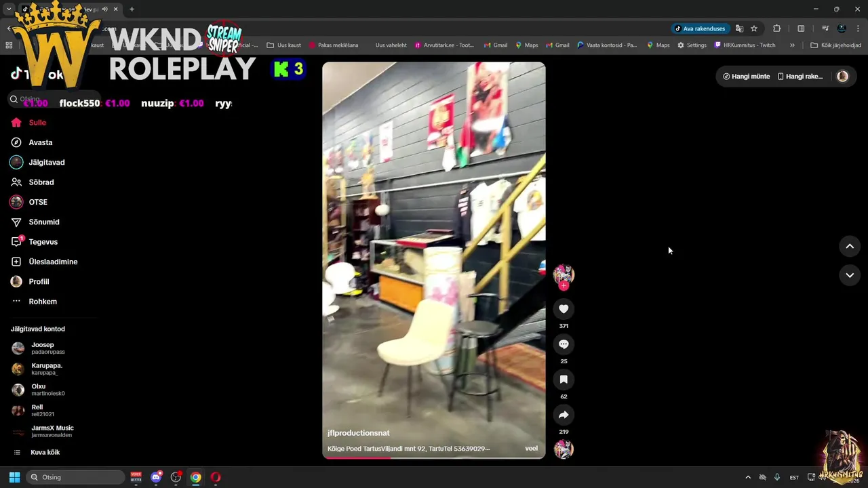Close the current TikTok browser tab

click(115, 9)
